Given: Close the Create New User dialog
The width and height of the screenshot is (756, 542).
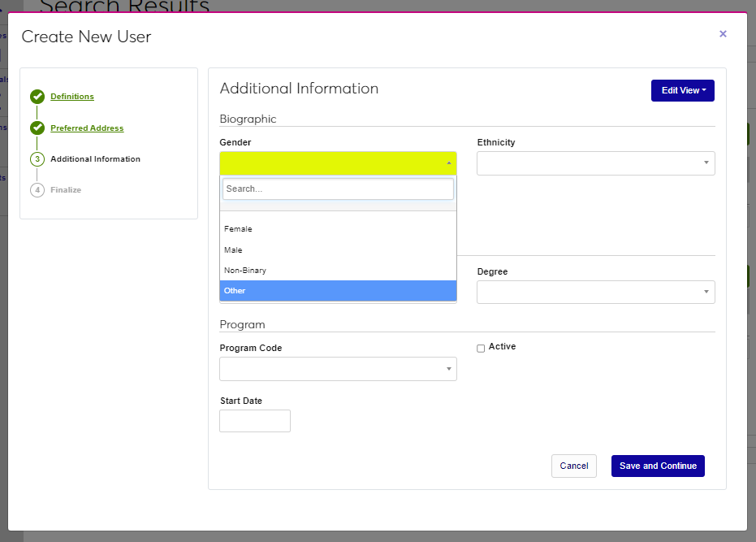Looking at the screenshot, I should click(x=723, y=34).
